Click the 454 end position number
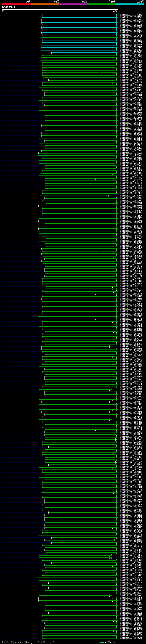146x644 pixels. pyautogui.click(x=115, y=11)
